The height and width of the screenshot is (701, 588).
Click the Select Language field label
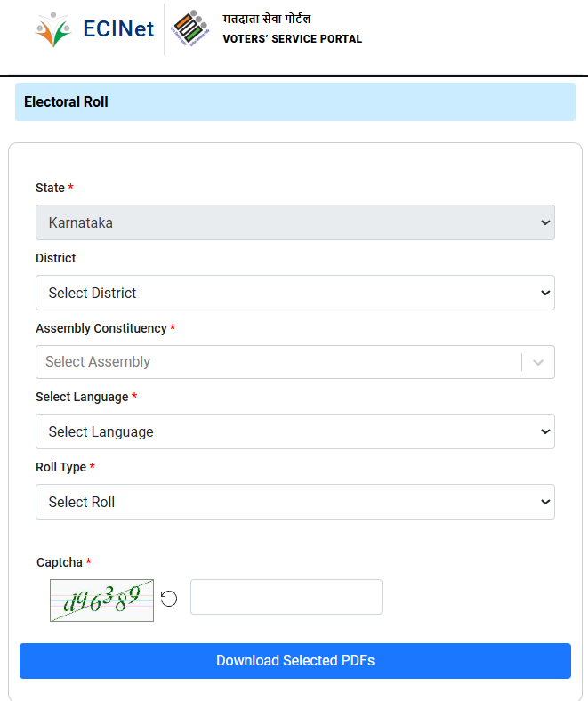tap(81, 397)
